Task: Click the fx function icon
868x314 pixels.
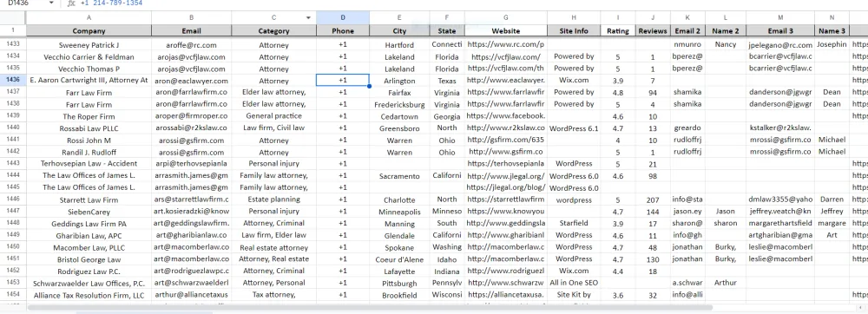Action: coord(71,3)
